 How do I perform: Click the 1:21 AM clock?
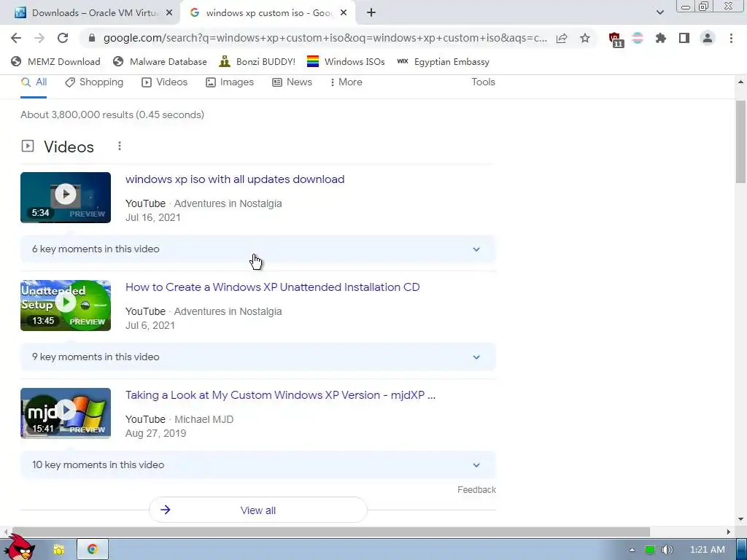[708, 550]
